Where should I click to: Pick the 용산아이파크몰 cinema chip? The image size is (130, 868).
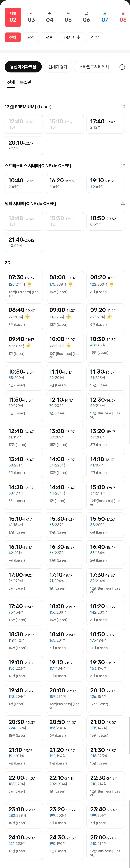coord(23,67)
